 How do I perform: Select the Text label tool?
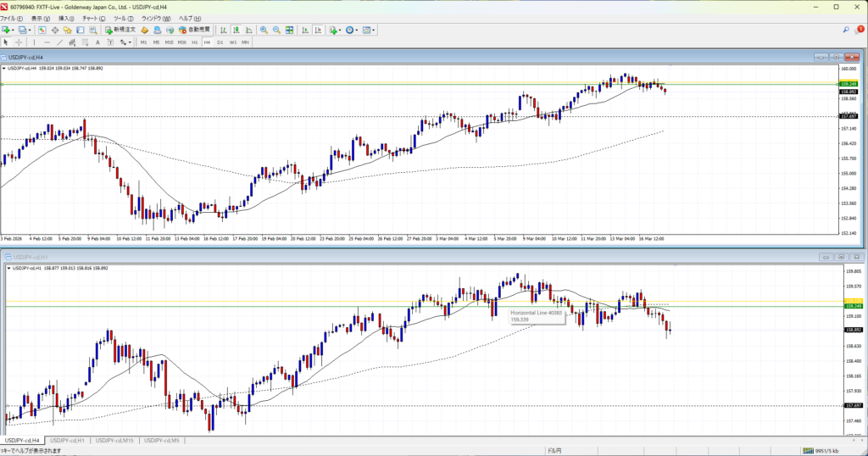point(97,42)
